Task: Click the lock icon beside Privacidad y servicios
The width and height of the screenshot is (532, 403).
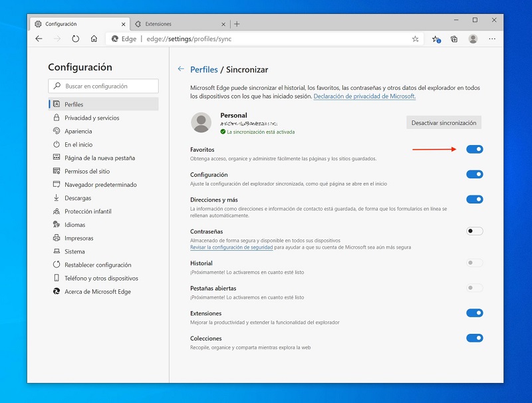Action: (x=57, y=117)
